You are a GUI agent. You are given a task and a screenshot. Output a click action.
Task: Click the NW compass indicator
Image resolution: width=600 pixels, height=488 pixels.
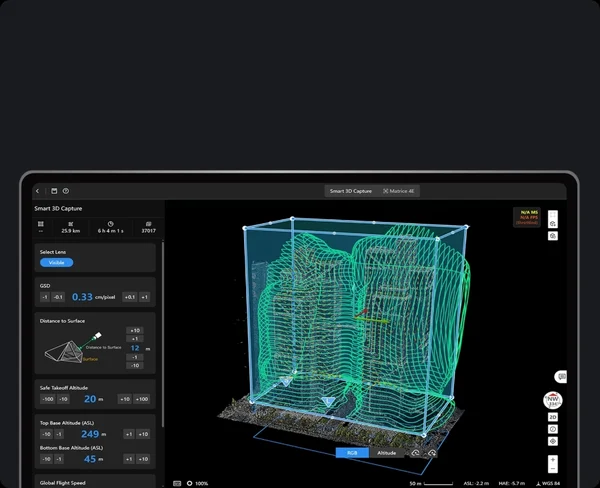[x=552, y=400]
